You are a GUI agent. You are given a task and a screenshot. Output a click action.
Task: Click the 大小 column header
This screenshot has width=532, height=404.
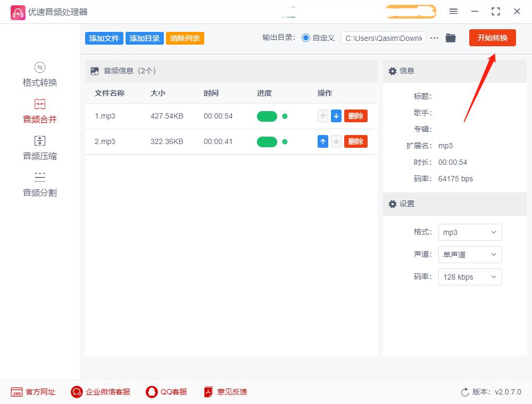pos(158,93)
